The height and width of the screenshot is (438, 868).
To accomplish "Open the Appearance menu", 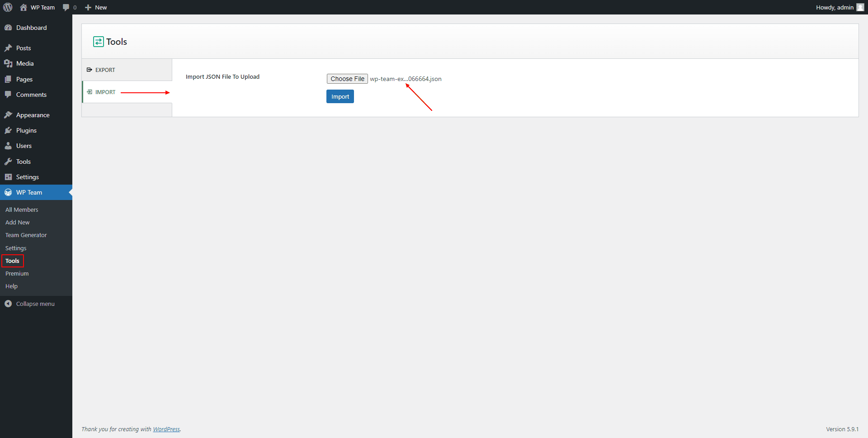I will tap(36, 115).
